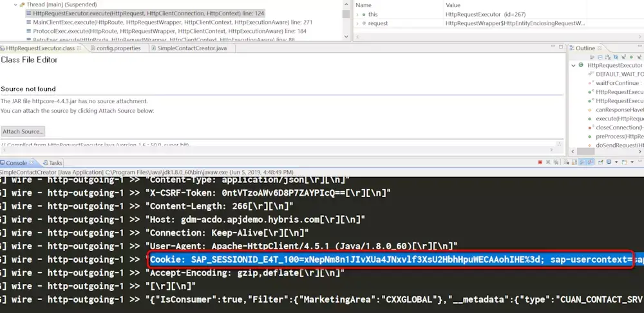Select the execute method in Outline
Viewport: 644px width, 313px height.
(x=620, y=119)
